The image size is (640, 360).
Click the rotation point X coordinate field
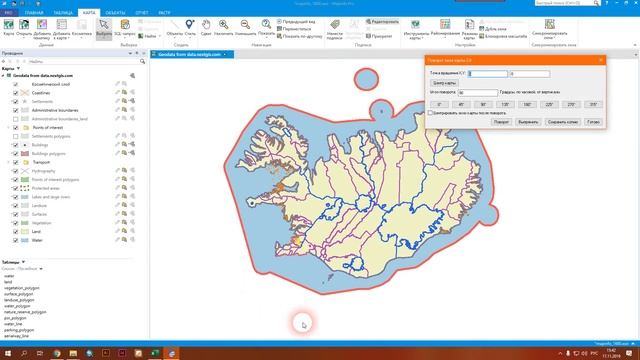(488, 74)
